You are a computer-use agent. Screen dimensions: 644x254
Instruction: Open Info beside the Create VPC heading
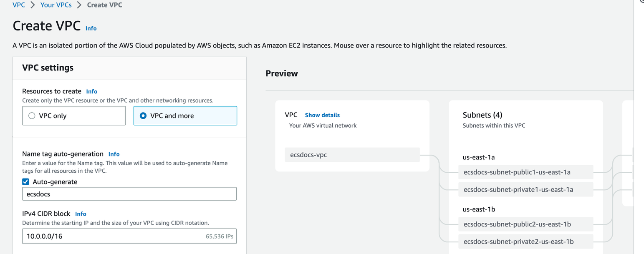91,28
